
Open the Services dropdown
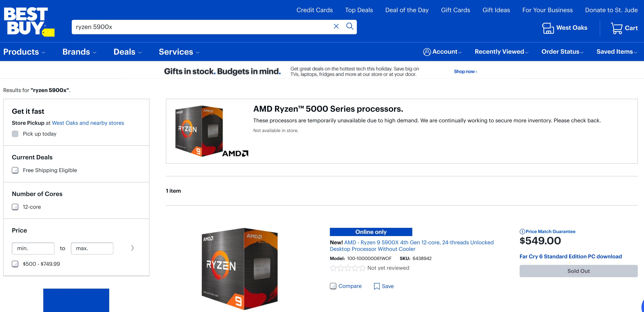tap(179, 52)
